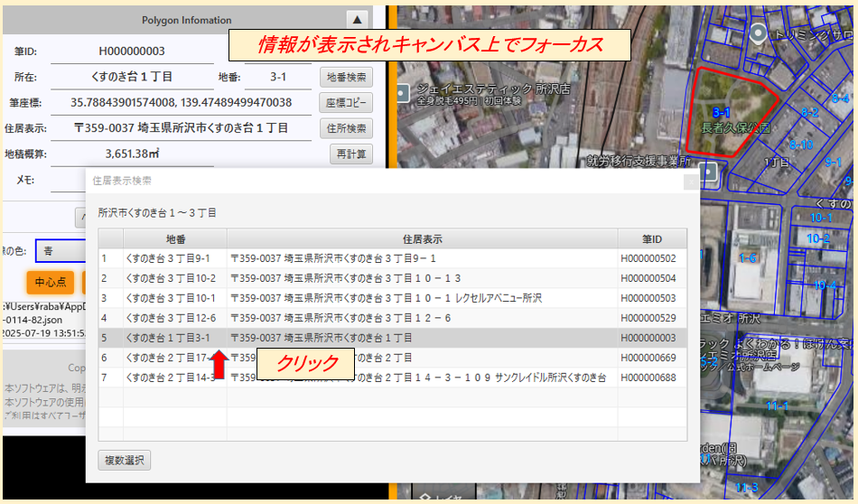
Task: Click the 地番 field showing 3-1
Action: coord(278,77)
